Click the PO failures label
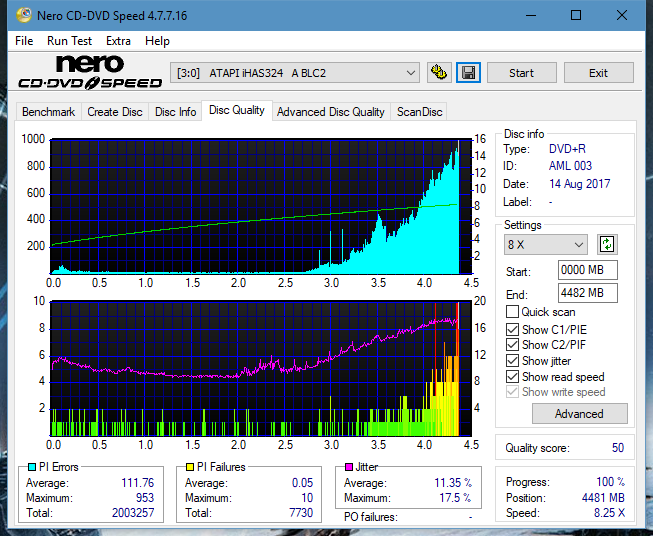The height and width of the screenshot is (536, 653). 371,517
